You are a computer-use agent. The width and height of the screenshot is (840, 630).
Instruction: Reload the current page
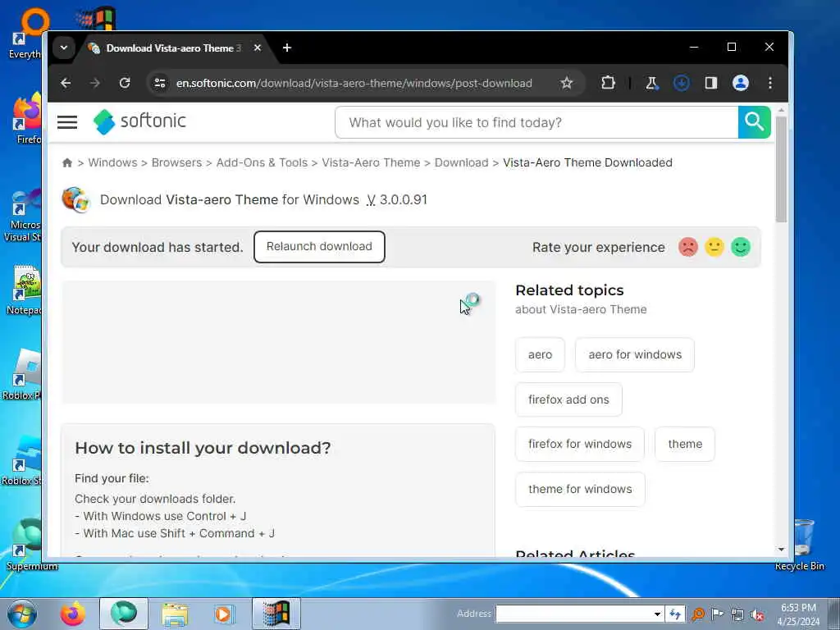pos(125,83)
